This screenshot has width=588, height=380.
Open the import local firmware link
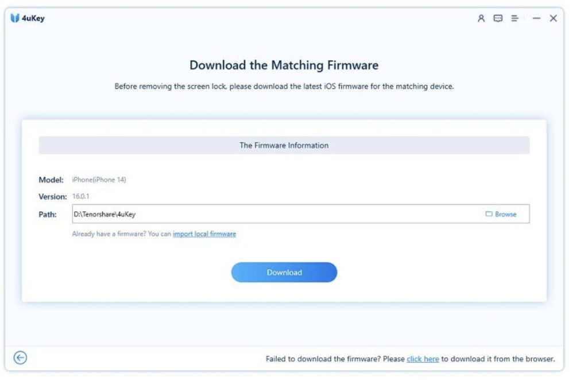point(204,234)
